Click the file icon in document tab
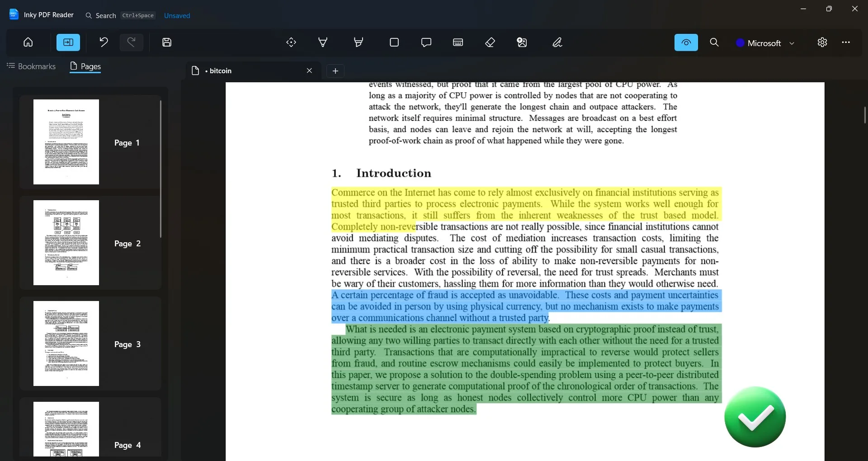The width and height of the screenshot is (868, 461). [x=195, y=71]
